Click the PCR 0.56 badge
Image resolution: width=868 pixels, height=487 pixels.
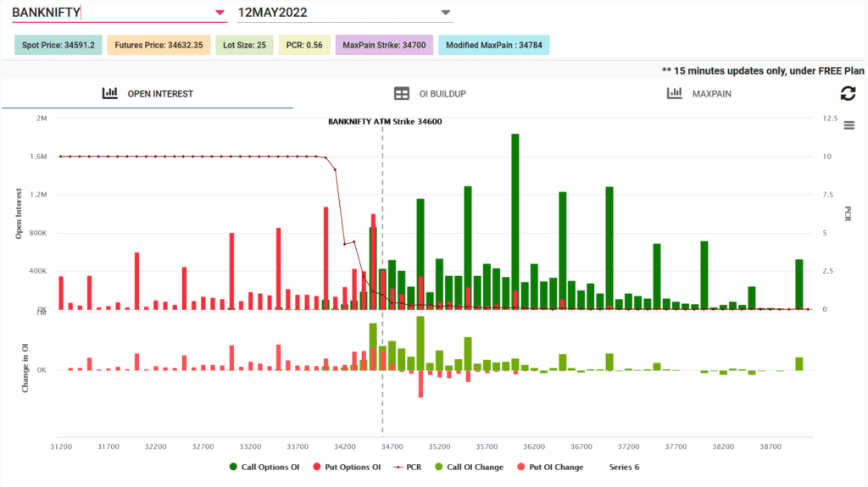(304, 46)
